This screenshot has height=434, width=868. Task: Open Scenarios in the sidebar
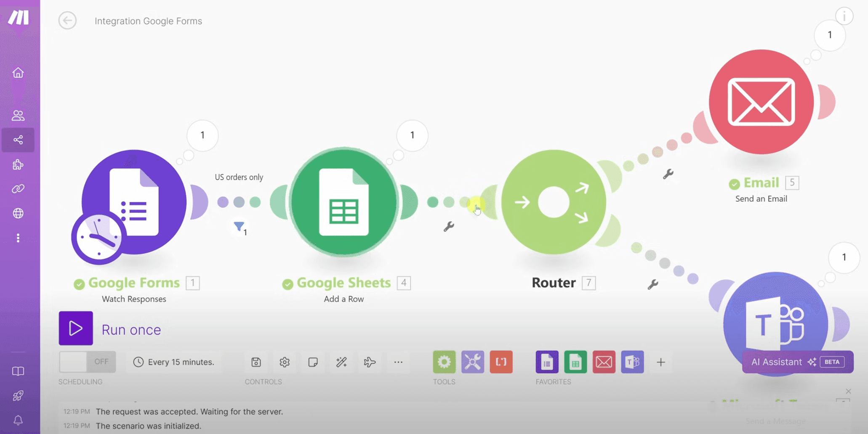click(18, 140)
